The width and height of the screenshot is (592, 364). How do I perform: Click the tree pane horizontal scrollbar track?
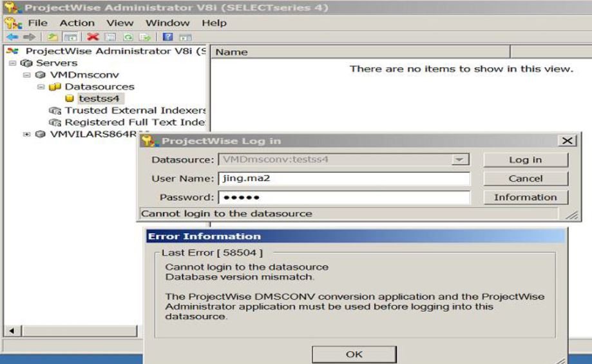[79, 331]
